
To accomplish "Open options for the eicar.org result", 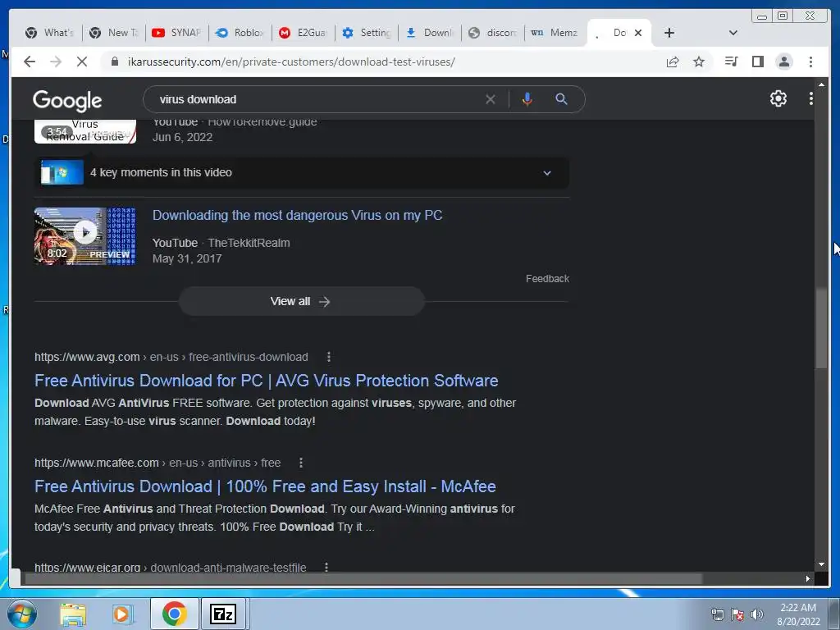I will click(326, 567).
